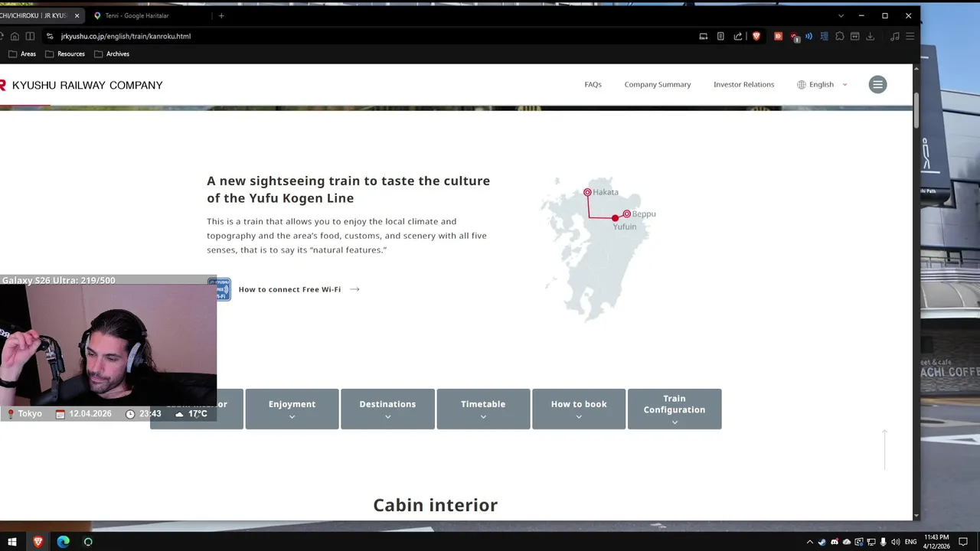Open the Windows Start menu

click(x=12, y=541)
